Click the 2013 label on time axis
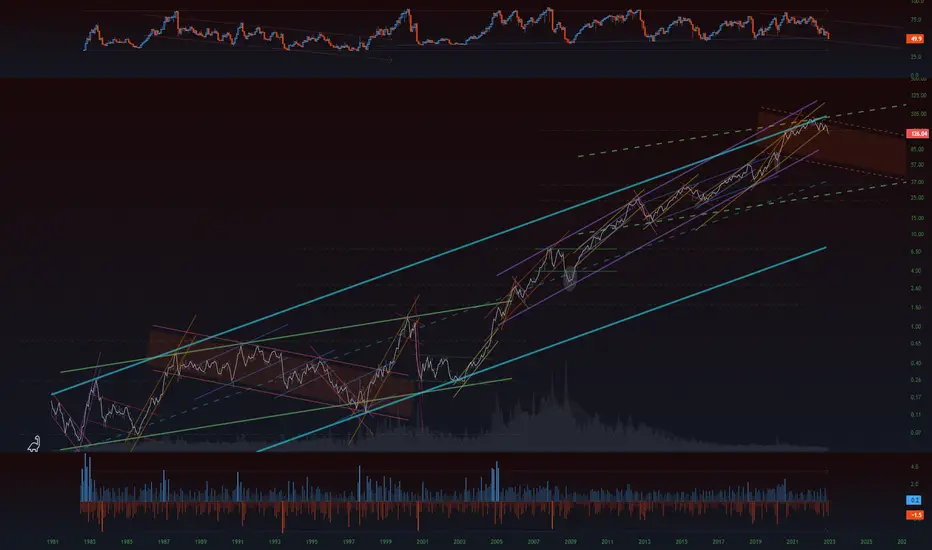This screenshot has width=932, height=550. (x=644, y=542)
